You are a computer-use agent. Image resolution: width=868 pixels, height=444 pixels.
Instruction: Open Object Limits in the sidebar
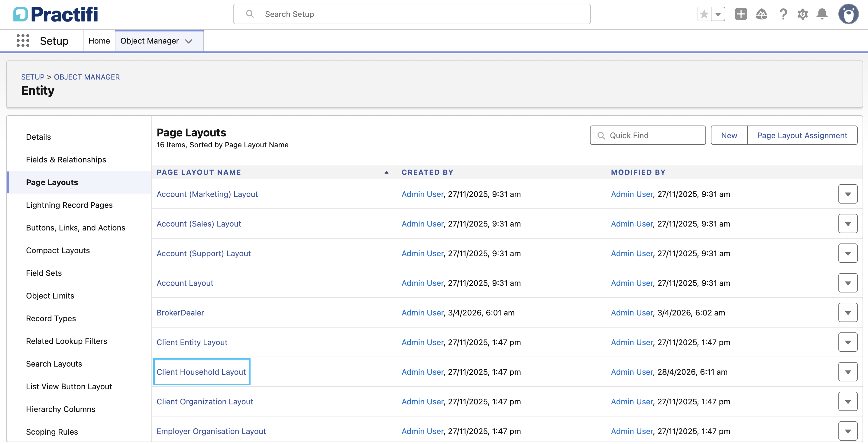(50, 296)
